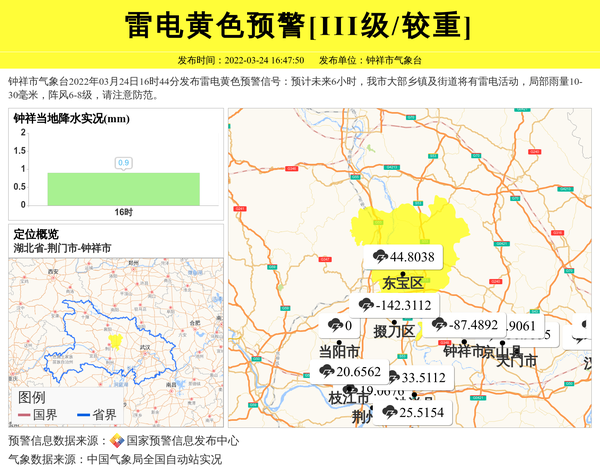
Task: Click the 中国气象局全国自动站实况 source text
Action: [x=154, y=460]
